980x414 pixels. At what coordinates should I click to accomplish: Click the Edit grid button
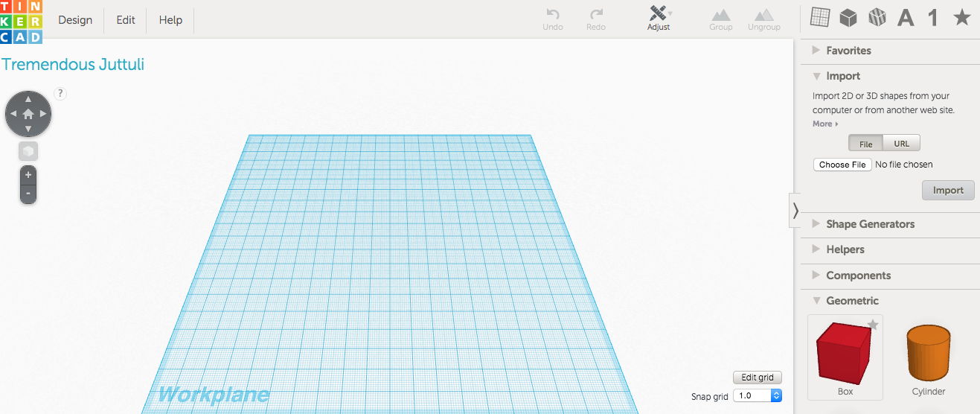(758, 378)
